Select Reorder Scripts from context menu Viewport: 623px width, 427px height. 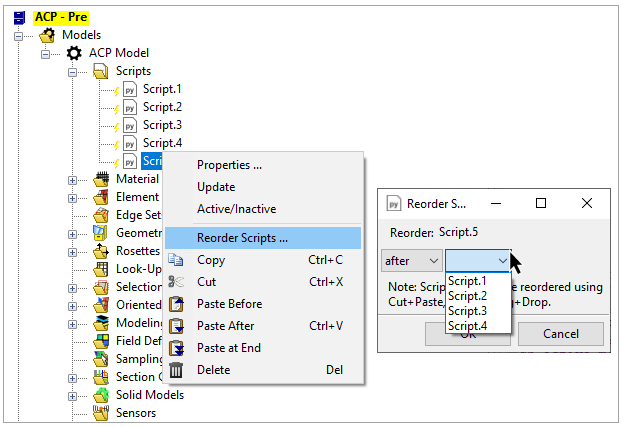pos(242,238)
